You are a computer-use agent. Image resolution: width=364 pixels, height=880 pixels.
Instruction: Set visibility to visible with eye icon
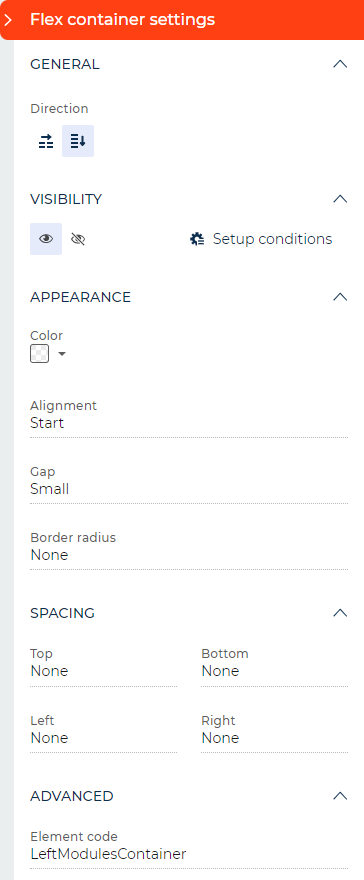(x=46, y=239)
